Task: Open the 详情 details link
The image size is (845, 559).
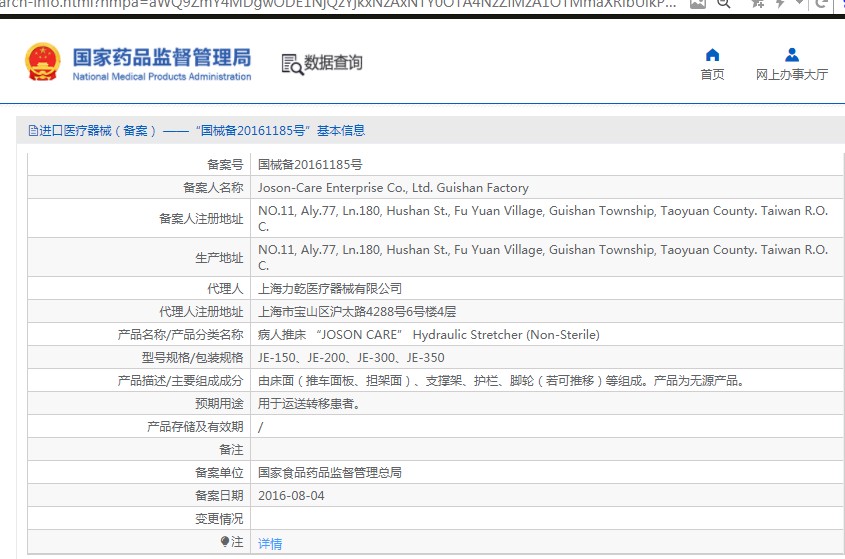Action: [270, 543]
